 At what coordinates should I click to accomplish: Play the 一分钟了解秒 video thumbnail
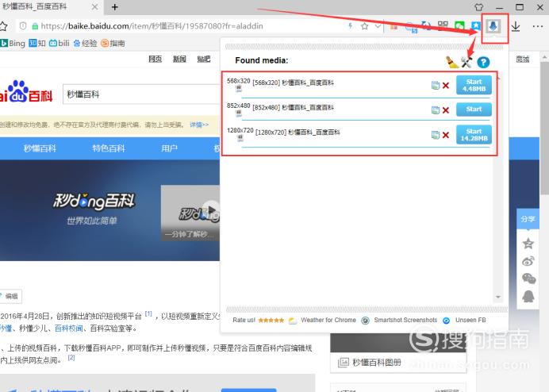190,213
